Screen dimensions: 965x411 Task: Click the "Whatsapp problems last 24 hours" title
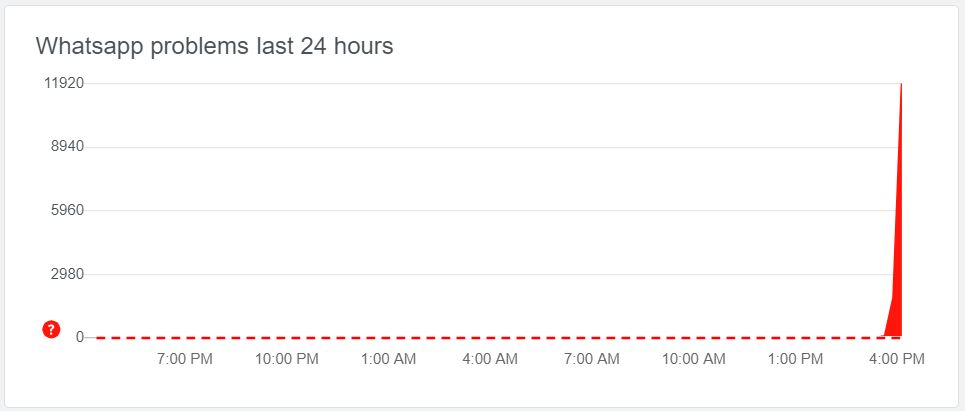tap(215, 46)
